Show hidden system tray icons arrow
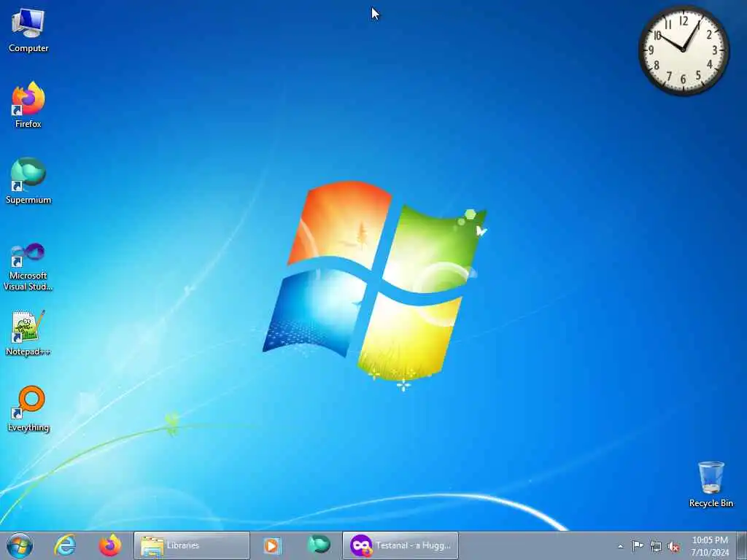The height and width of the screenshot is (560, 747). click(x=620, y=546)
